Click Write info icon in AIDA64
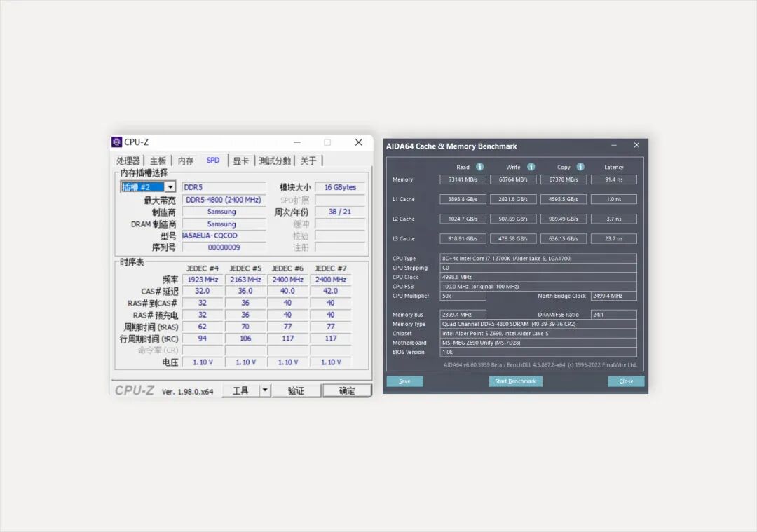757x532 pixels. [531, 167]
